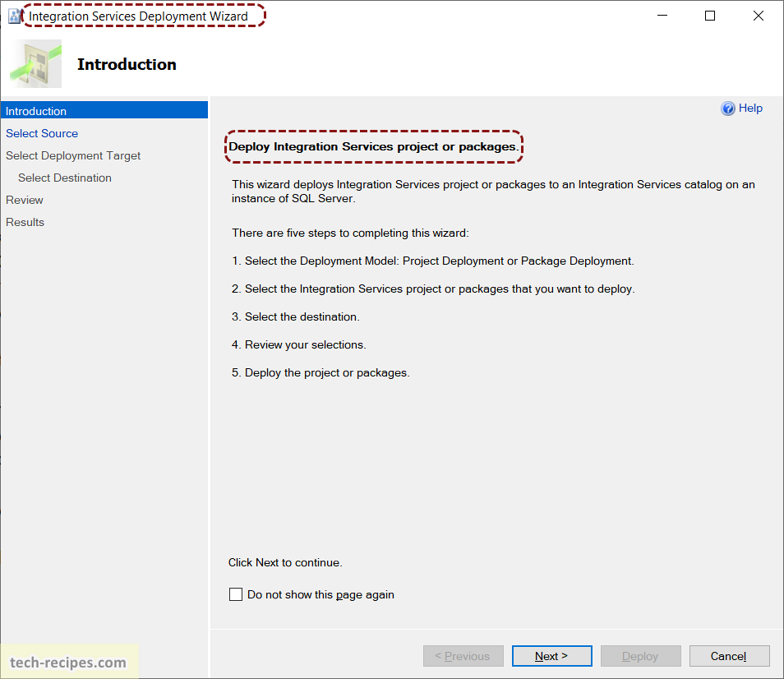784x679 pixels.
Task: Click step 1 Deployment Model text
Action: click(433, 261)
